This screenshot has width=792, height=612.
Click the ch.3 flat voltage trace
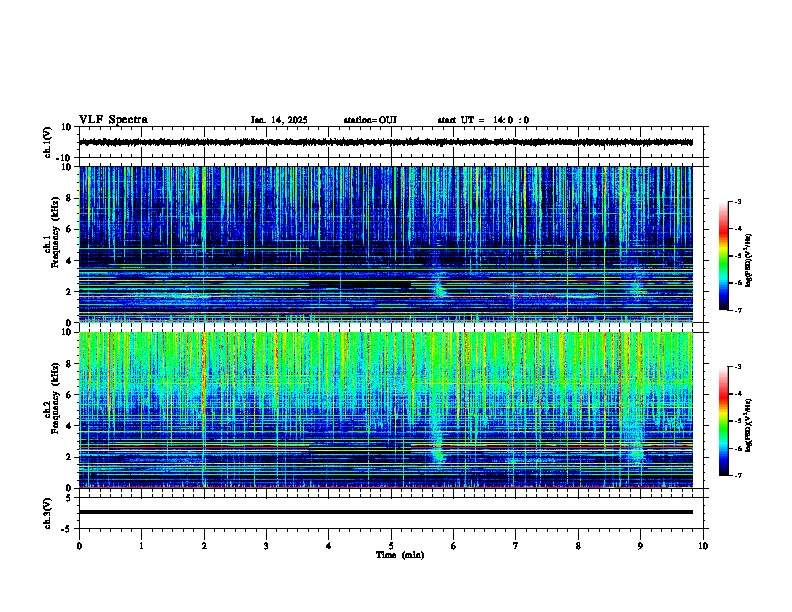[x=386, y=512]
